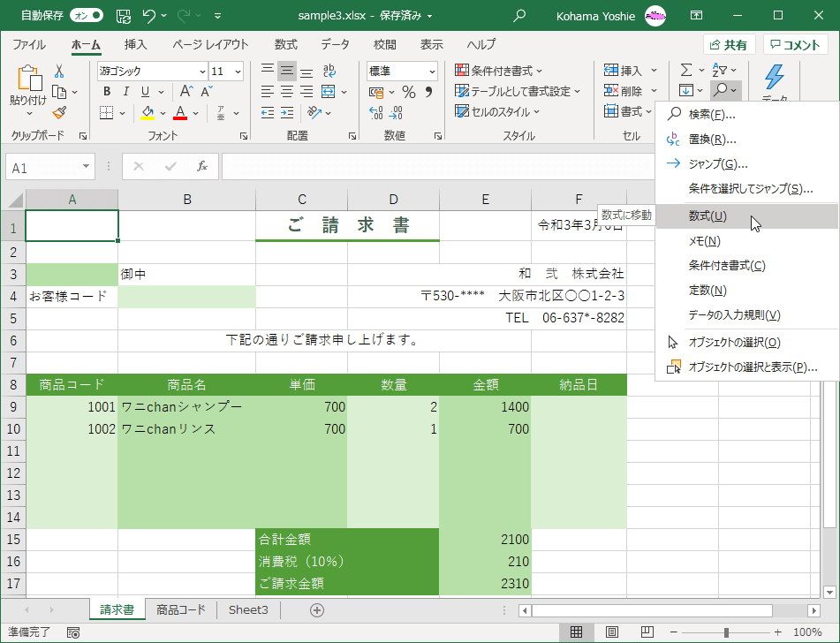The width and height of the screenshot is (840, 643).
Task: Click accounting number format icon
Action: (376, 92)
